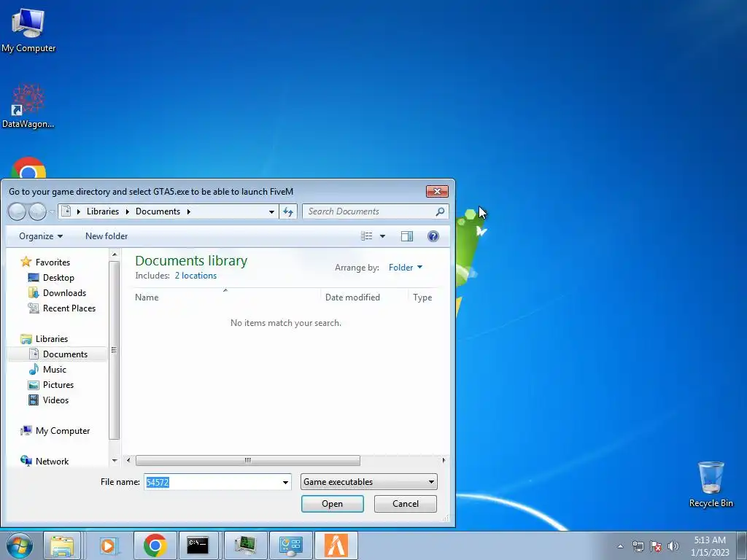Open Windows Explorer from the taskbar
Viewport: 747px width, 560px height.
(62, 545)
